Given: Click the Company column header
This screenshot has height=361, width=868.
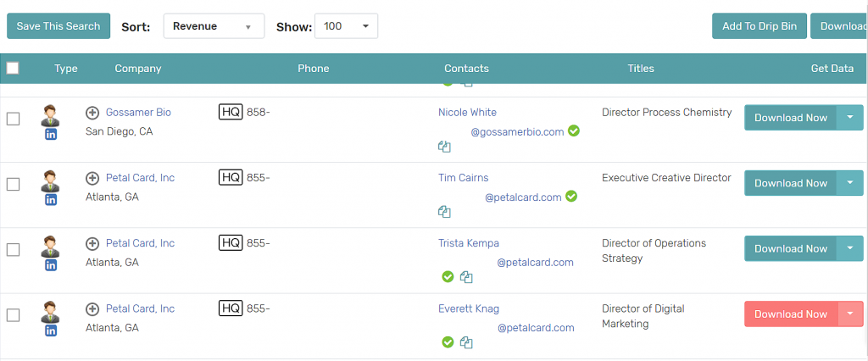Looking at the screenshot, I should coord(138,69).
